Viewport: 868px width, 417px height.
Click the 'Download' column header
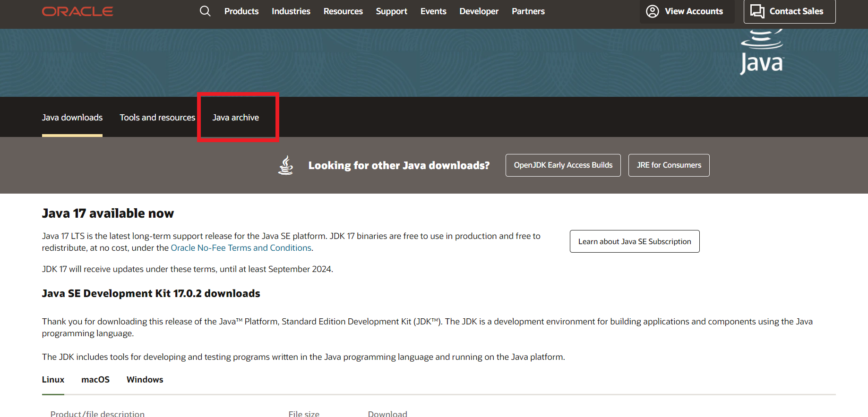387,414
